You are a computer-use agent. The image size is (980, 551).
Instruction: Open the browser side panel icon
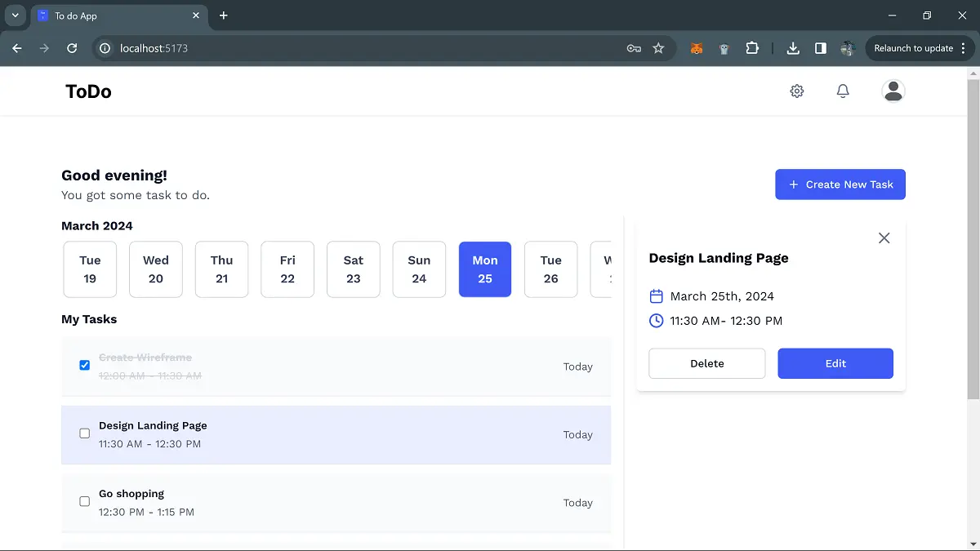820,48
